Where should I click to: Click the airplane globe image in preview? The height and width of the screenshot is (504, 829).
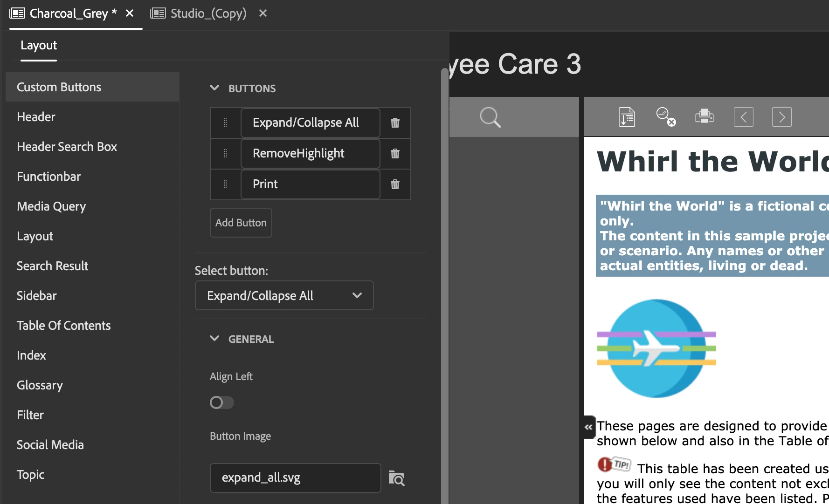point(656,348)
